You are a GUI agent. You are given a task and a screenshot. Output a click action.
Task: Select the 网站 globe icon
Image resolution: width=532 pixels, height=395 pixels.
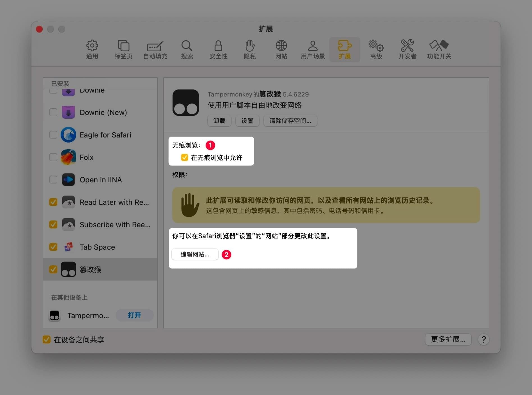pyautogui.click(x=281, y=49)
